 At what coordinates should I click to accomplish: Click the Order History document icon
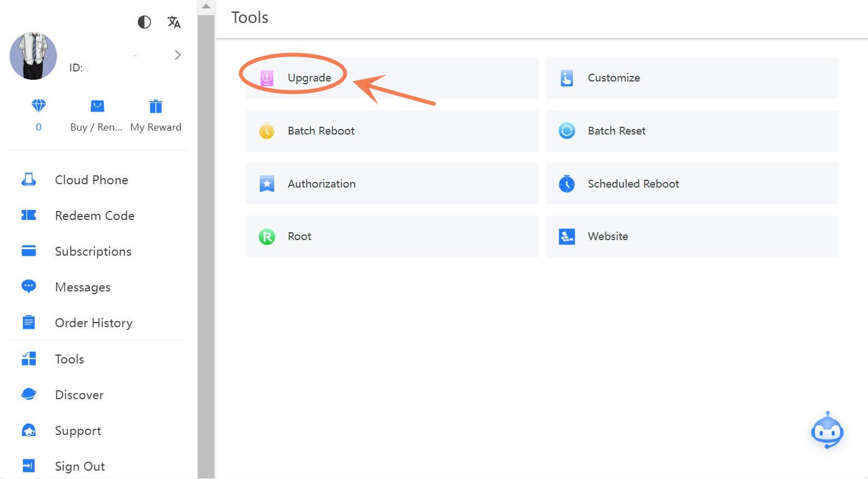click(x=28, y=323)
